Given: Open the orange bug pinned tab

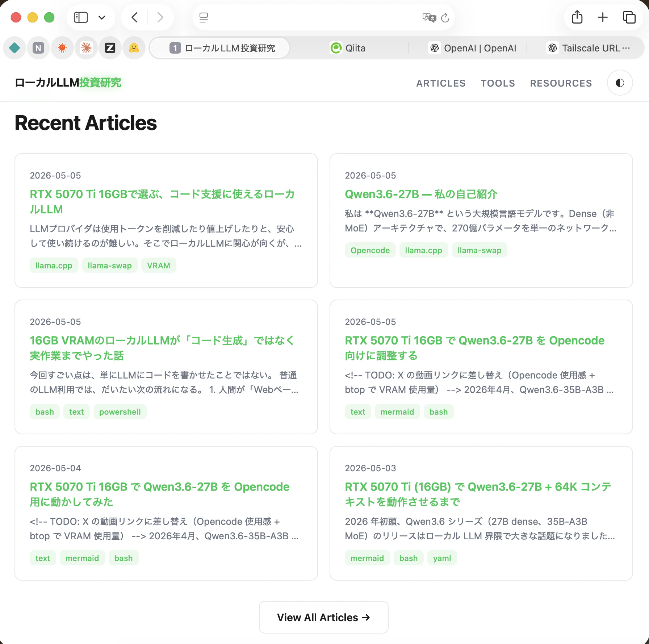Looking at the screenshot, I should (62, 48).
